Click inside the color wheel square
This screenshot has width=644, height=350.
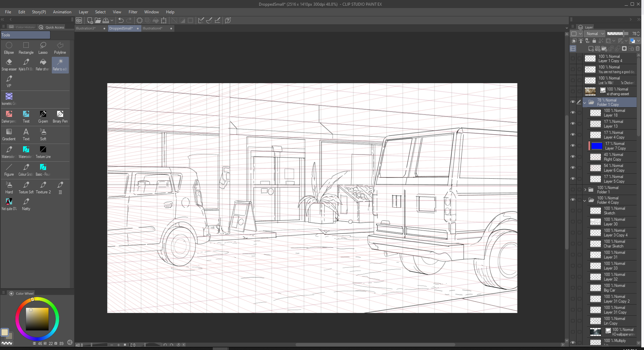[37, 319]
